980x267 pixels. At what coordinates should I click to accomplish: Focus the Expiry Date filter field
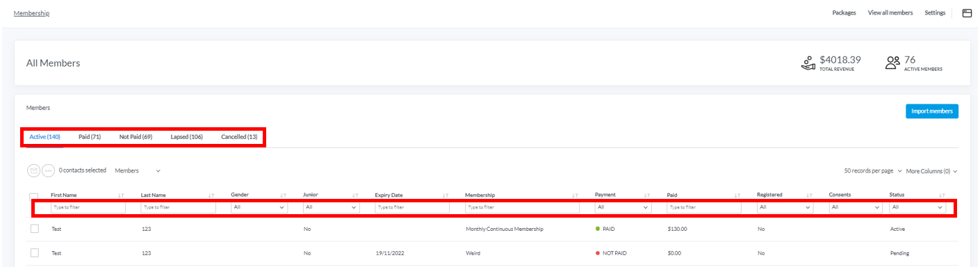coord(412,207)
